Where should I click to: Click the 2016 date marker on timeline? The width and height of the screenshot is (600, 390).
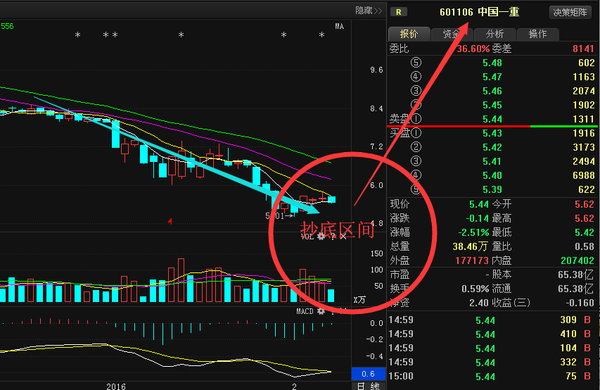coord(116,386)
